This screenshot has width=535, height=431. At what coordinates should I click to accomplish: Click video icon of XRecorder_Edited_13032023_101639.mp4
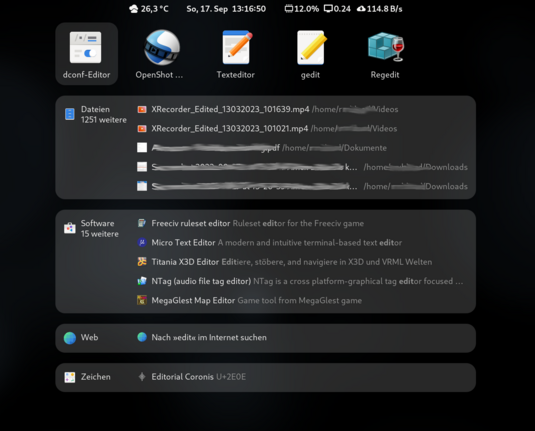pyautogui.click(x=142, y=109)
